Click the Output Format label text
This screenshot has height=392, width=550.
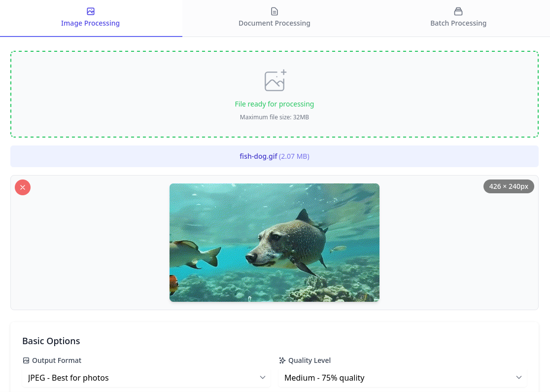point(57,360)
